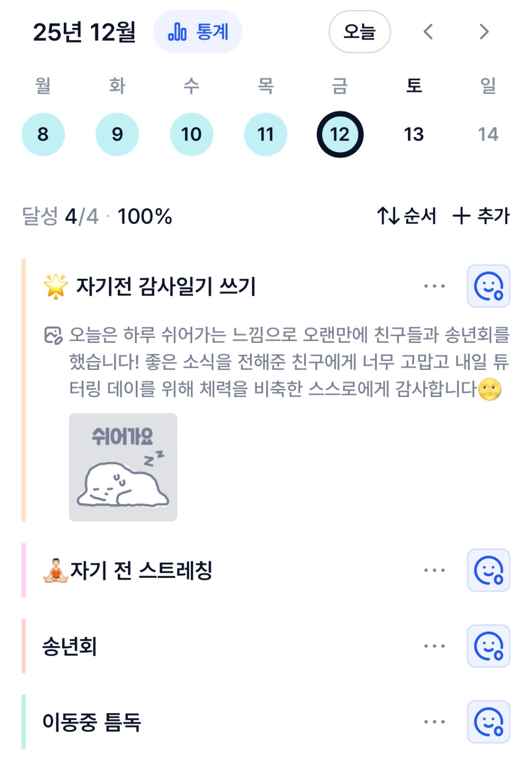Open more options for 자기전 감사일기 쓰기
The image size is (532, 766).
[x=434, y=286]
